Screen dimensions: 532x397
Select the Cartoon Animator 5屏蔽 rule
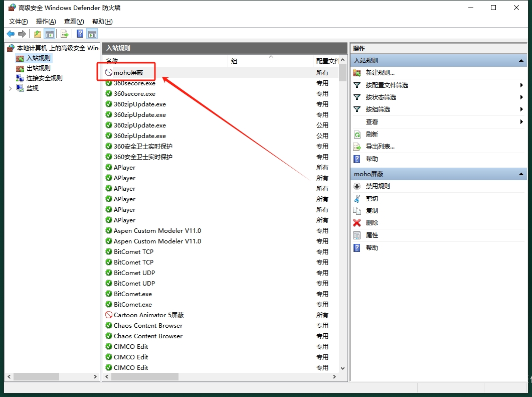point(148,315)
